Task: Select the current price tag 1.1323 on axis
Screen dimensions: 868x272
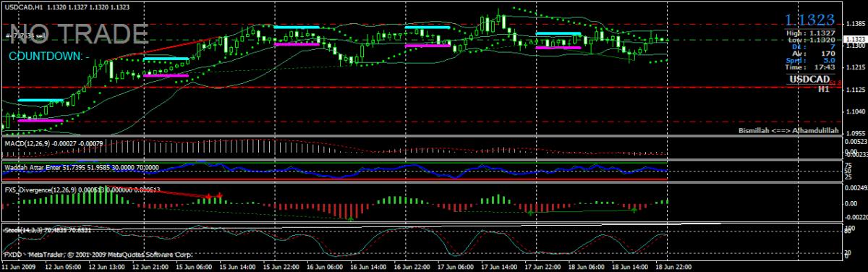Action: pyautogui.click(x=854, y=38)
